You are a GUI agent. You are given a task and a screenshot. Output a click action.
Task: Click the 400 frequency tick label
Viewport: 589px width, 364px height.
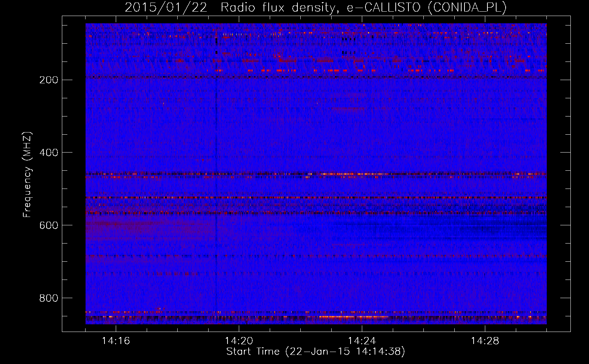(x=49, y=153)
